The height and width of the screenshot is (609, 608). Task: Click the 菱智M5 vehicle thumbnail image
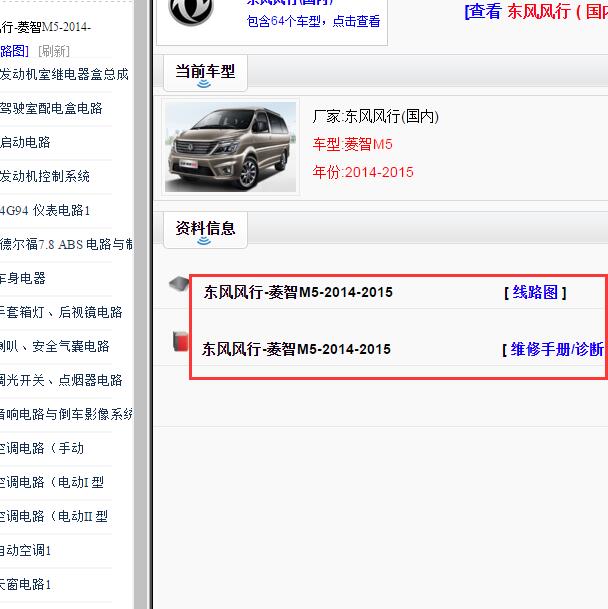(230, 147)
